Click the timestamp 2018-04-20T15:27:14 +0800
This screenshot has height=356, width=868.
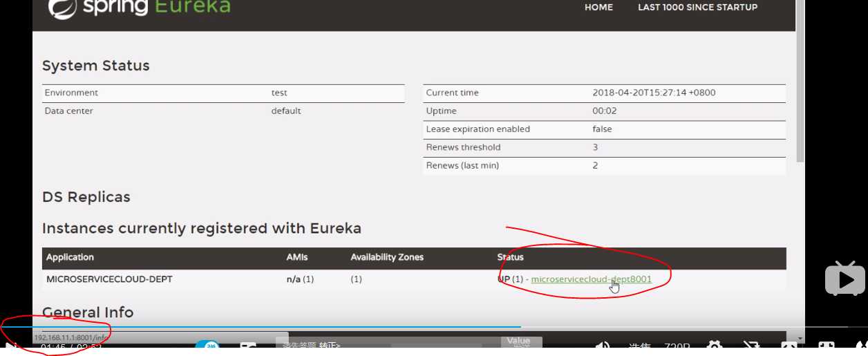654,93
